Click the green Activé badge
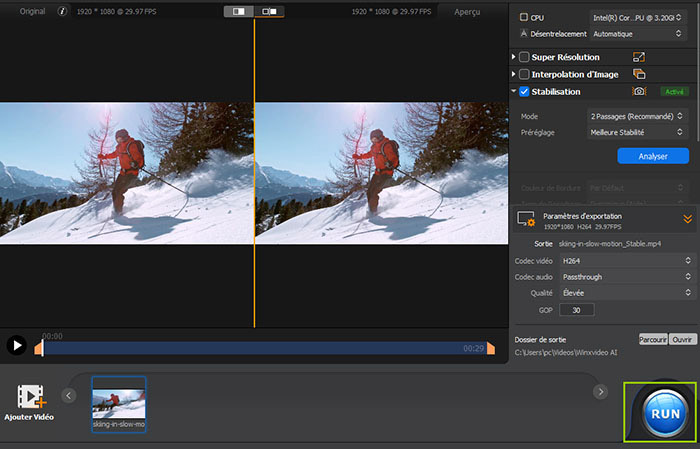The width and height of the screenshot is (700, 449). coord(674,91)
